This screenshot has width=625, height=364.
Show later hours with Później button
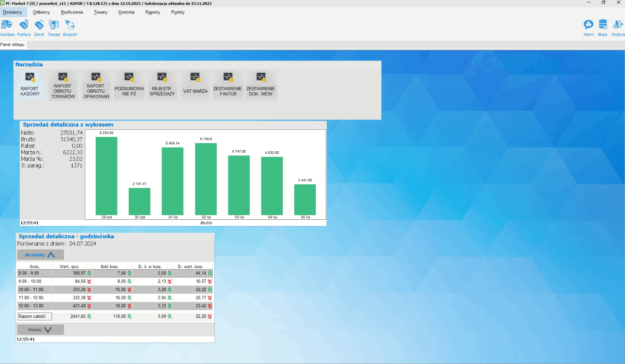(x=40, y=330)
